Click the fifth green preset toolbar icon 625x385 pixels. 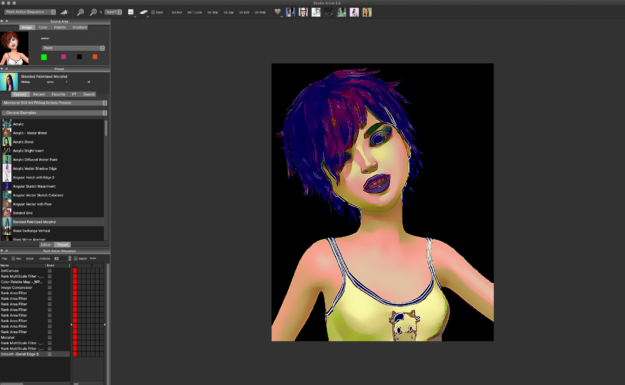click(342, 12)
